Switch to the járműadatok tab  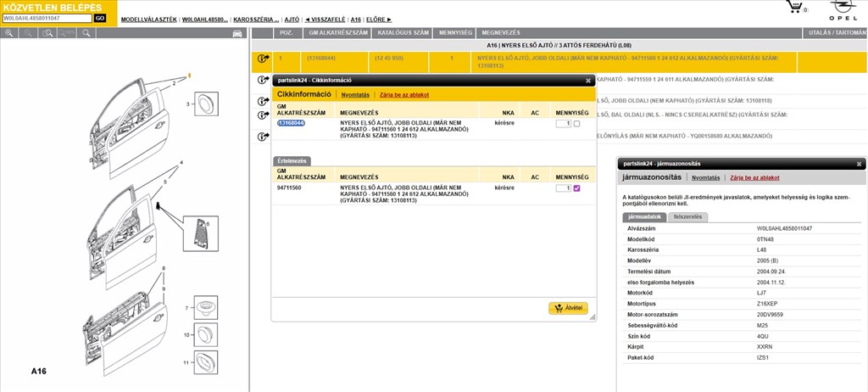point(644,217)
